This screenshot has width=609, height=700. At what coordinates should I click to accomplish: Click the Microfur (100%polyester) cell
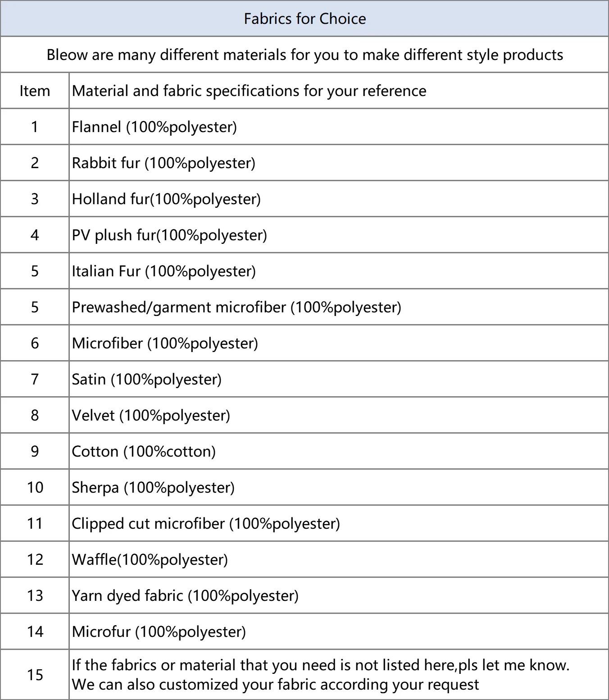coord(159,631)
